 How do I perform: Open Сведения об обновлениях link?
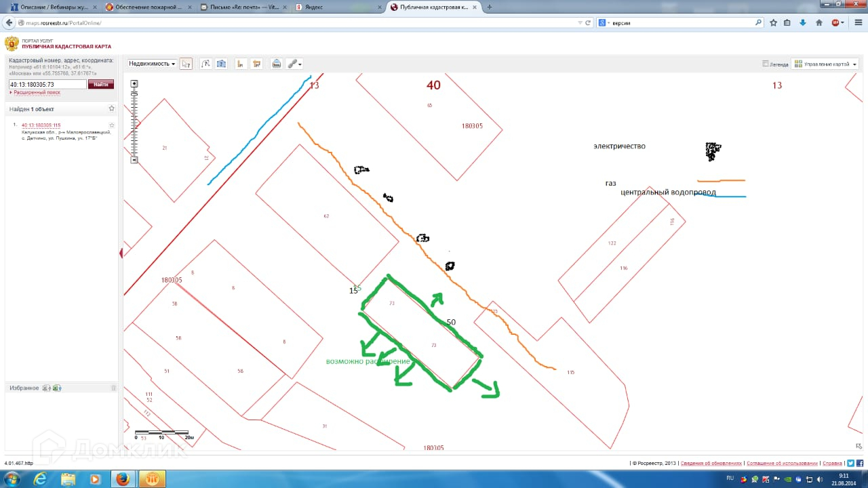point(711,464)
